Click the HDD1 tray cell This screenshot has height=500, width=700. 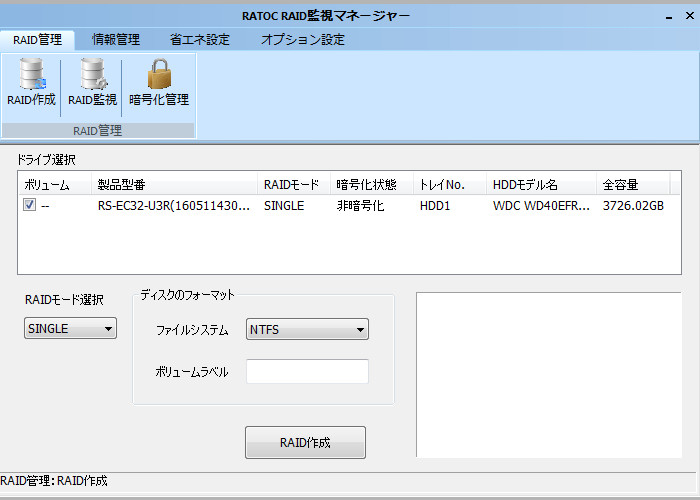point(435,205)
